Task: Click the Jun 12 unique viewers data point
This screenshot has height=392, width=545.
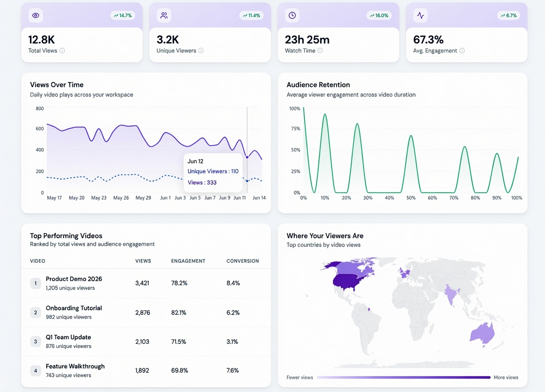Action: (247, 181)
